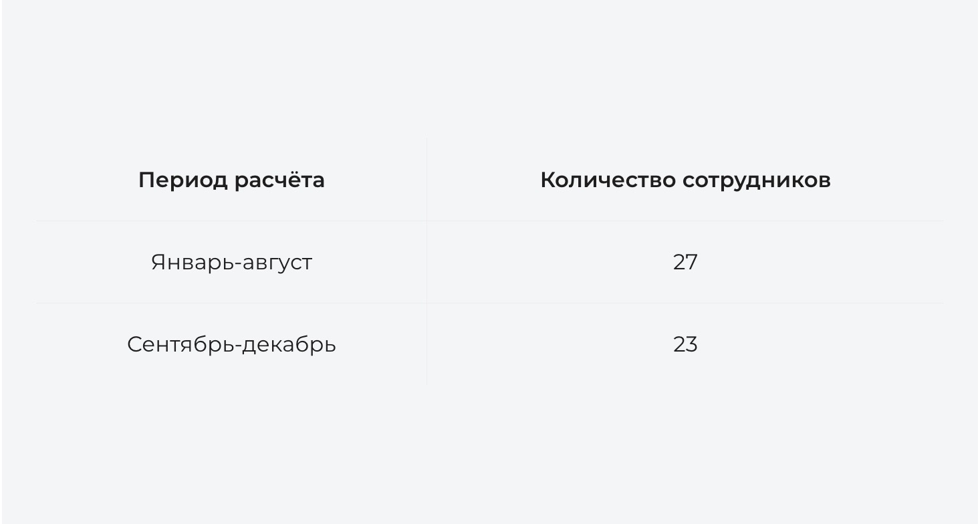Click the word "расчёта" in the header
980x524 pixels.
point(279,180)
